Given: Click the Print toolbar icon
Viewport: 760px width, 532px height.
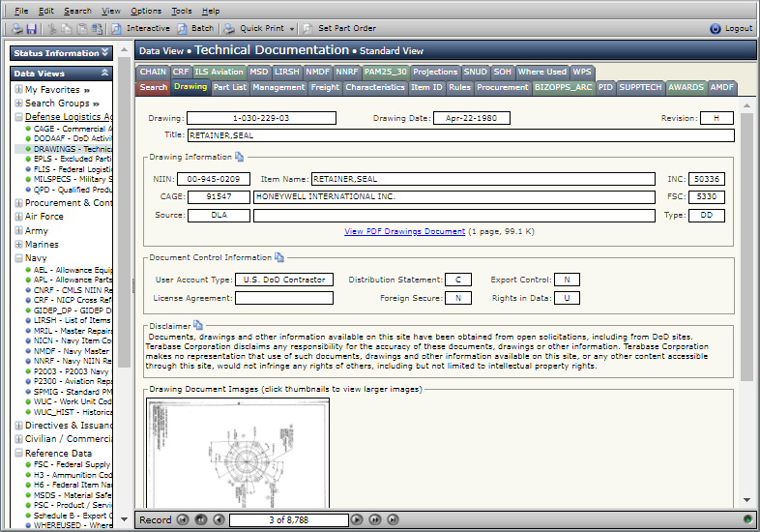Looking at the screenshot, I should (x=17, y=29).
